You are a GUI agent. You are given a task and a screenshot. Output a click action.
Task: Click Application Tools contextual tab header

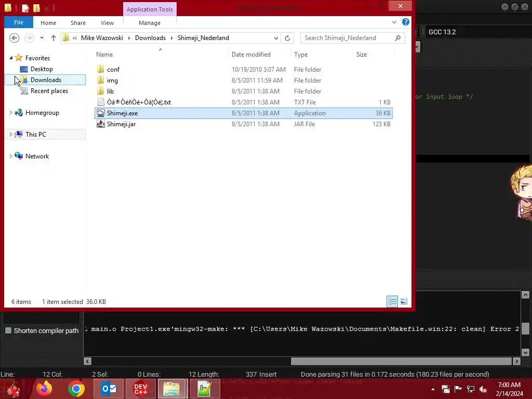click(150, 9)
